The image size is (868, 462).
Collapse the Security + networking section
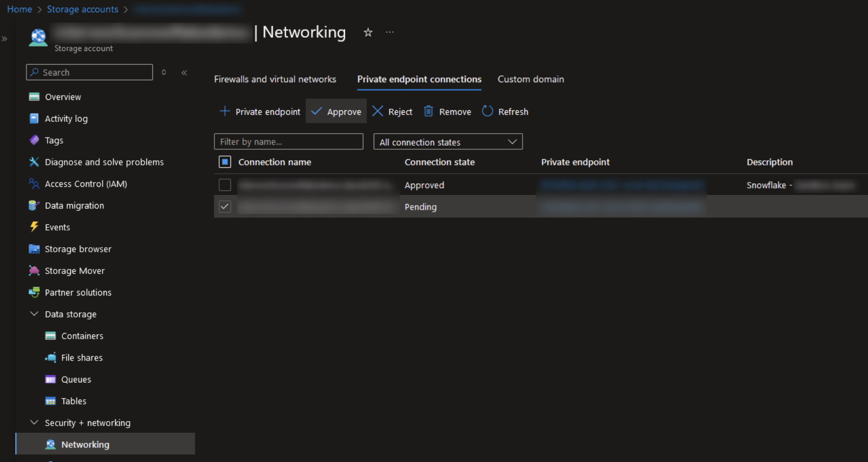click(x=34, y=423)
